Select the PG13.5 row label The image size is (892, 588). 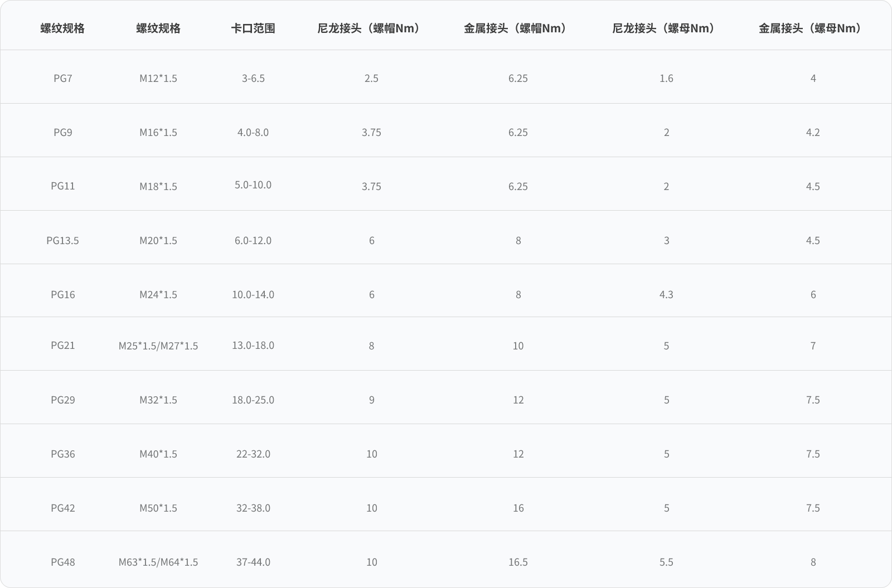pyautogui.click(x=62, y=241)
